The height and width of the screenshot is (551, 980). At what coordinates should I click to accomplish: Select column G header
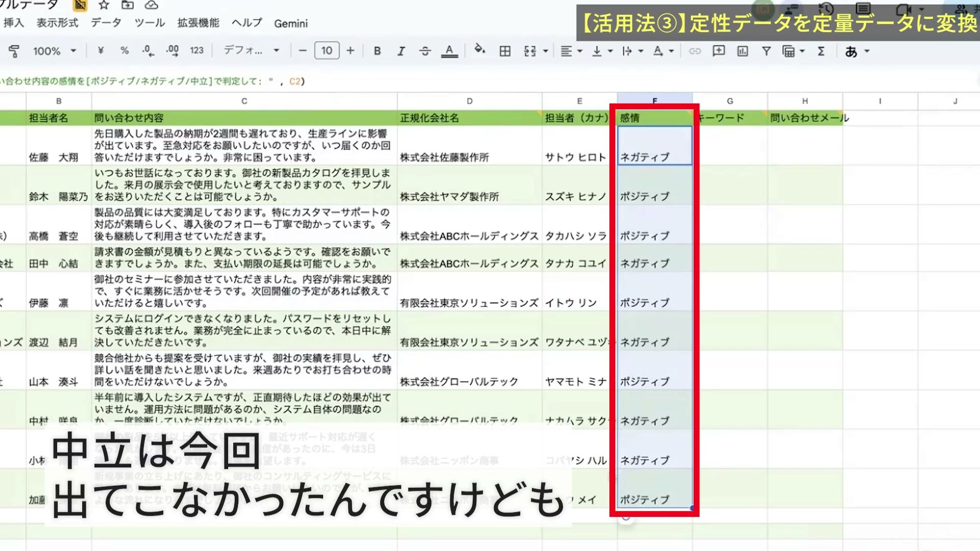[730, 101]
